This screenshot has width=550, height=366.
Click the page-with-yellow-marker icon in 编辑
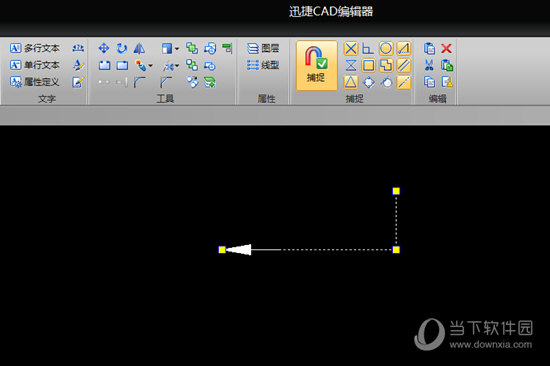pos(447,82)
